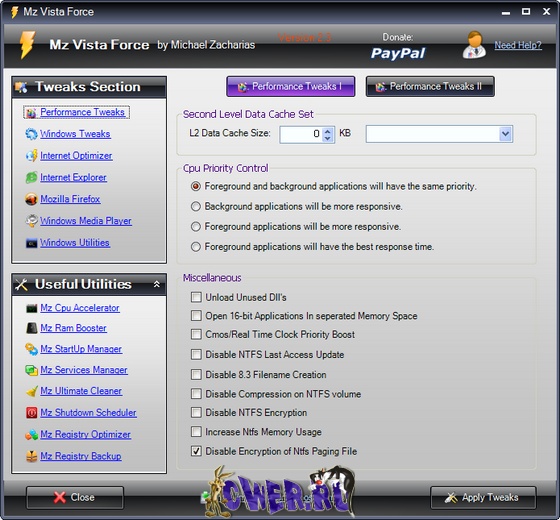Open Internet Optimizer section link
This screenshot has height=520, width=560.
pyautogui.click(x=76, y=156)
